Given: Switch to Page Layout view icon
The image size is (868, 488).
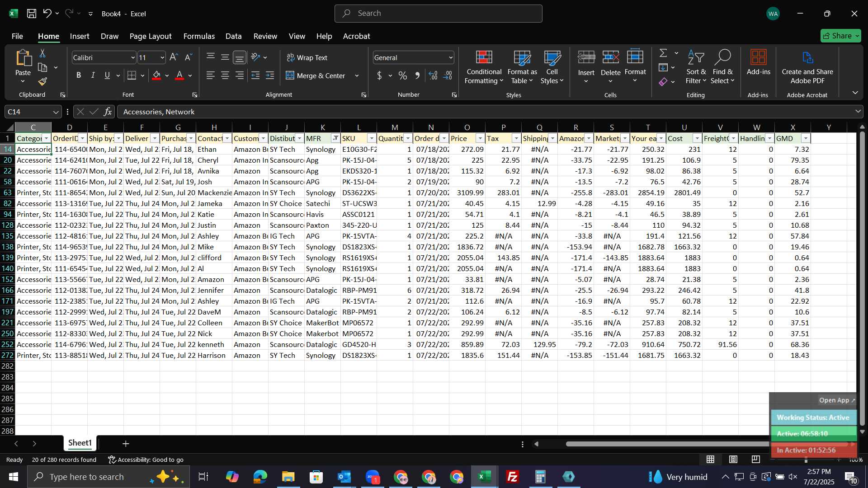Looking at the screenshot, I should pyautogui.click(x=733, y=460).
